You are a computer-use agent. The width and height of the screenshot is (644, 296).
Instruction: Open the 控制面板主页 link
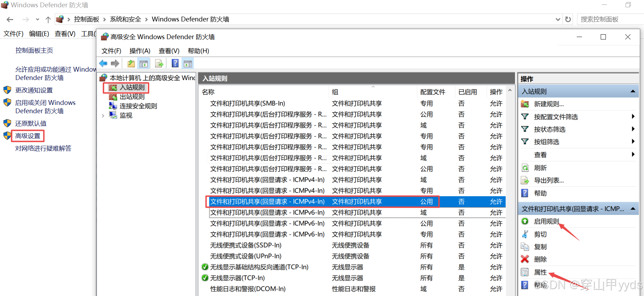coord(34,51)
